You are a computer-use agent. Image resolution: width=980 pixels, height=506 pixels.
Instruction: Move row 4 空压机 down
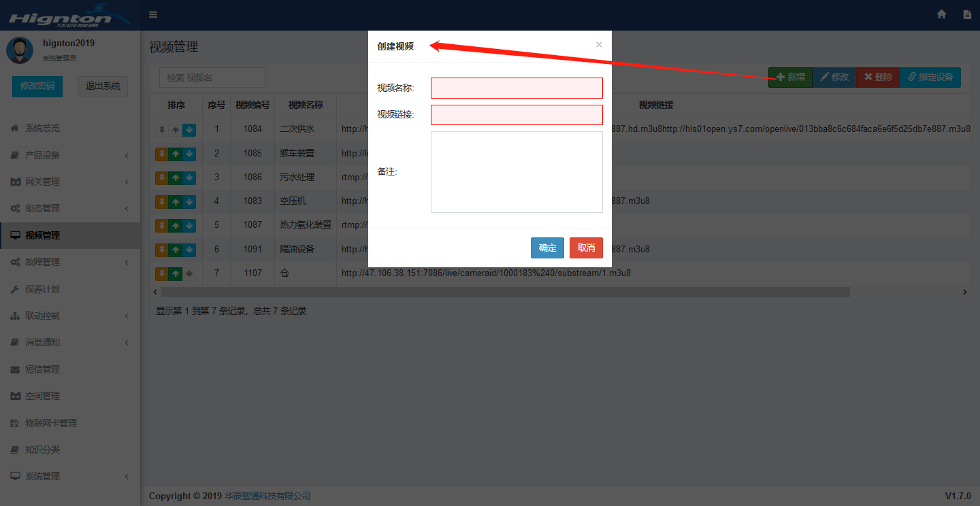tap(189, 202)
